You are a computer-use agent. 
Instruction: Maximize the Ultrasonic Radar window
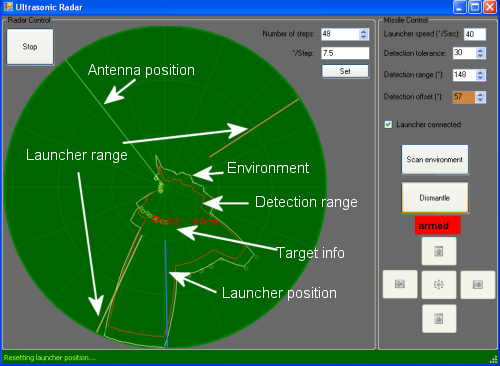pyautogui.click(x=474, y=7)
